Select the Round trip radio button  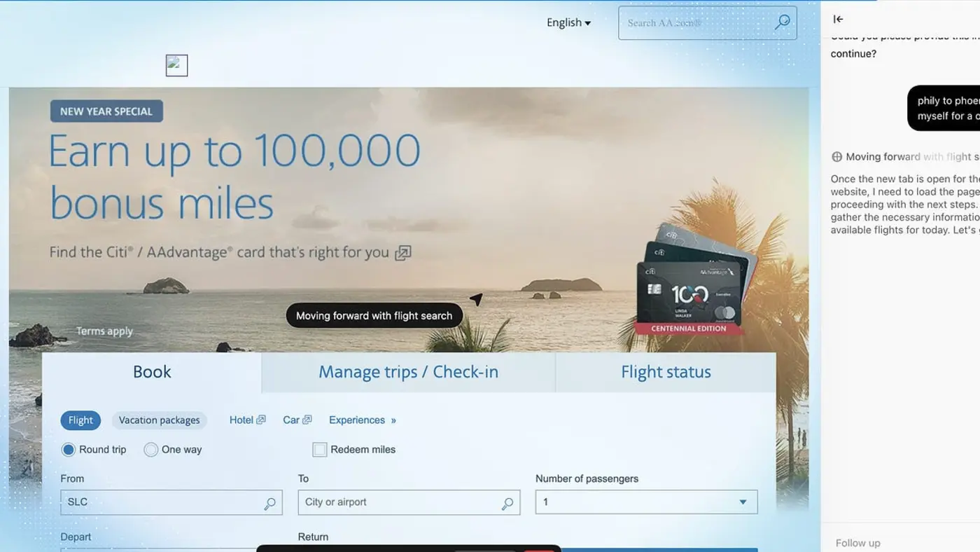tap(68, 449)
